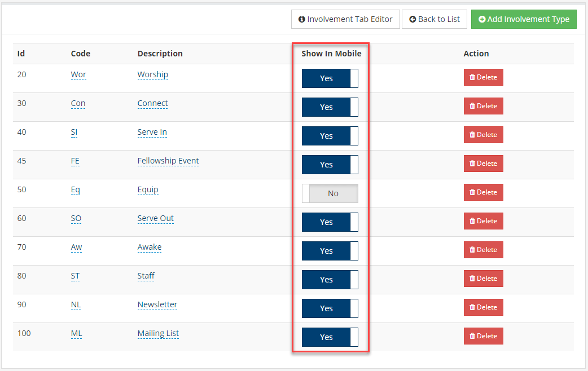Delete the Staff row
The width and height of the screenshot is (588, 371).
pyautogui.click(x=483, y=279)
